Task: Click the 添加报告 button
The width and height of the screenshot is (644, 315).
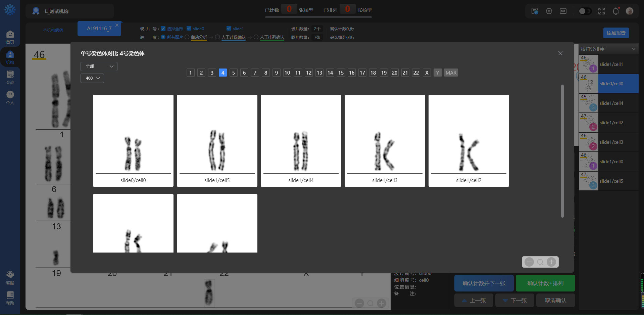Action: click(616, 33)
